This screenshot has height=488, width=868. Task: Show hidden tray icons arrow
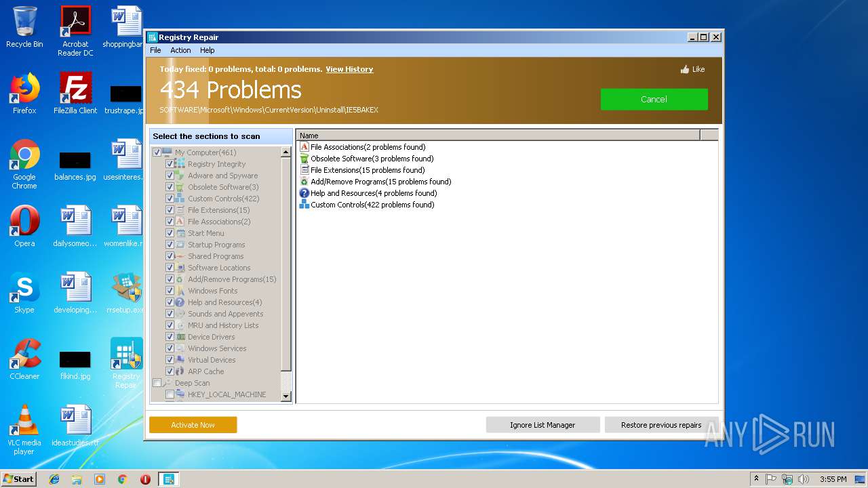[756, 479]
